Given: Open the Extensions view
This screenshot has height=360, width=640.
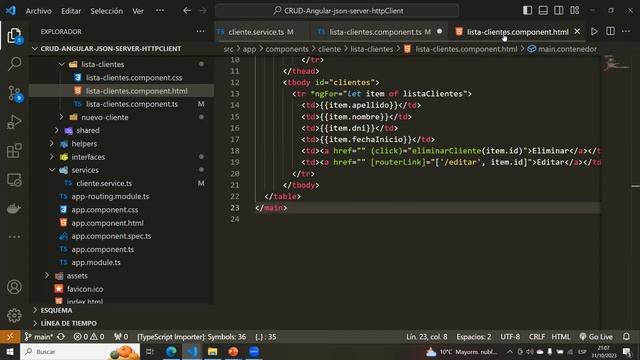Looking at the screenshot, I should 14,151.
